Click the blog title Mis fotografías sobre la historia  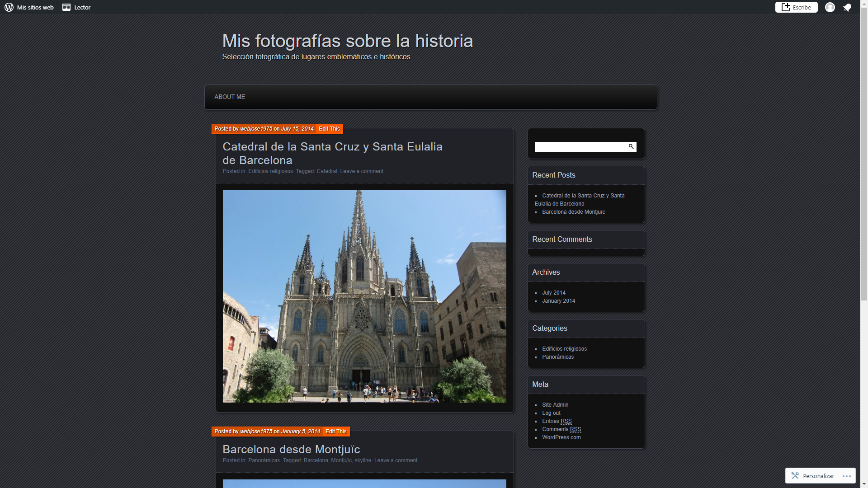pos(347,41)
